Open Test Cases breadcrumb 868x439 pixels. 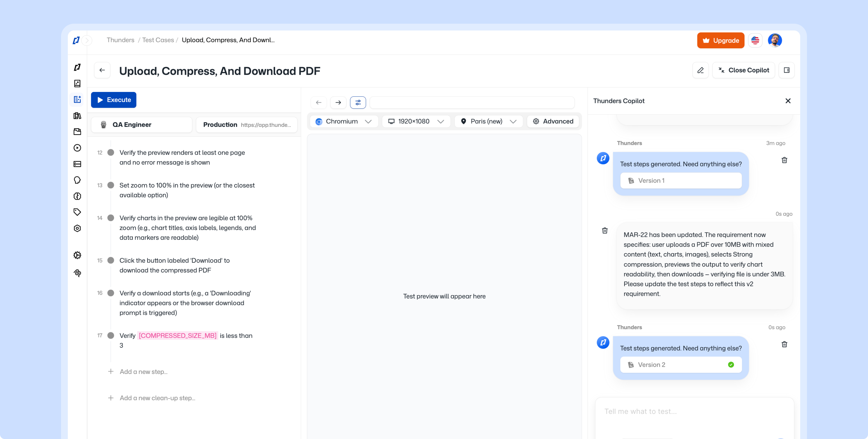[158, 40]
